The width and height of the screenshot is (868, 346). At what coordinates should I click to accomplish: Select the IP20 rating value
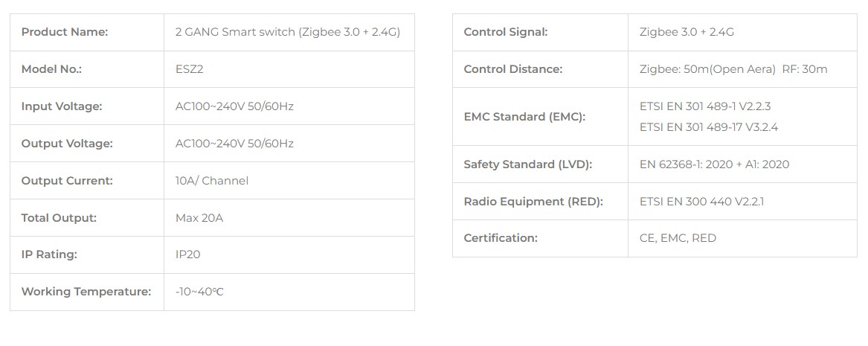point(188,254)
